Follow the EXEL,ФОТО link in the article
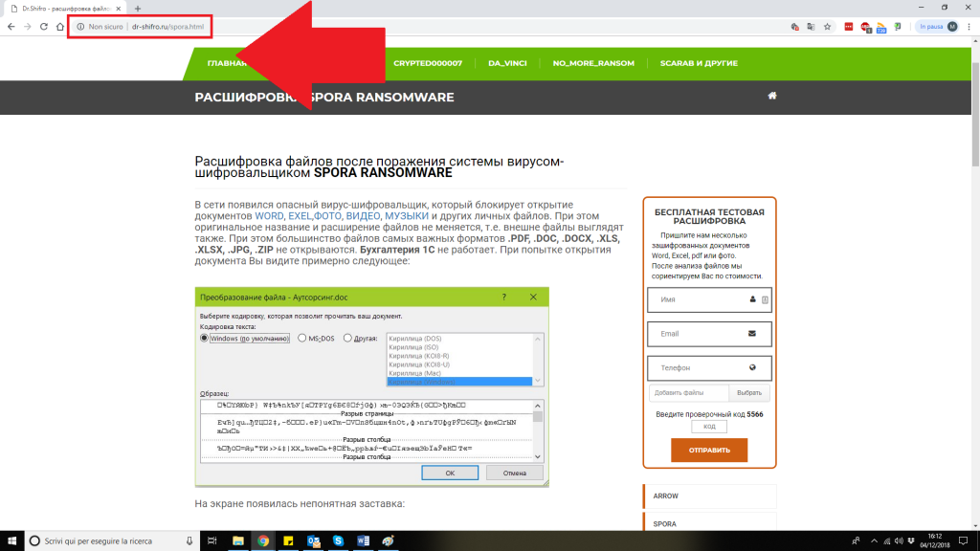Screen dimensions: 980x551 (x=315, y=216)
